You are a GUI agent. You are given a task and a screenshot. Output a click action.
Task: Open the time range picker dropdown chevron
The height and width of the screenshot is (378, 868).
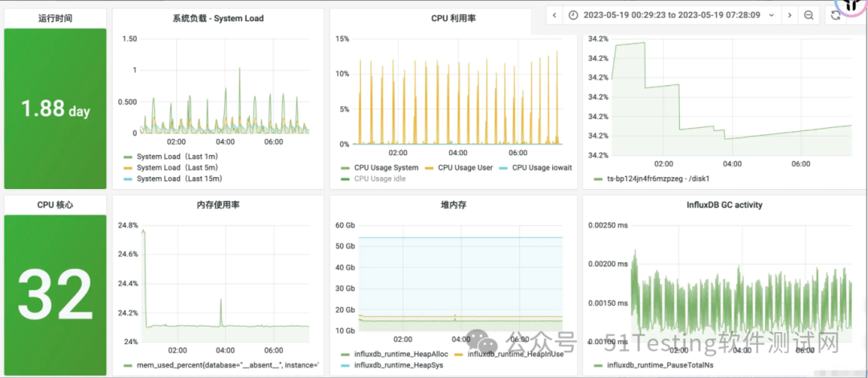772,15
